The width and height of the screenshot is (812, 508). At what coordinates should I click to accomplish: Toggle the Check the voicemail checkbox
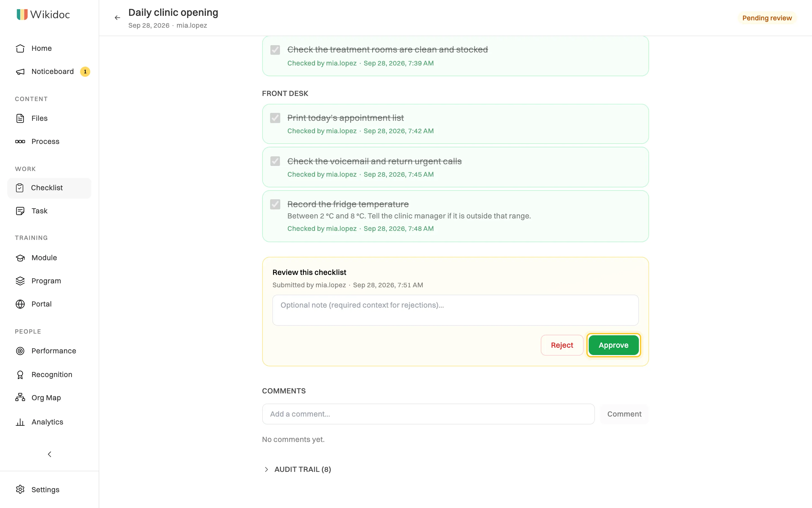(275, 161)
